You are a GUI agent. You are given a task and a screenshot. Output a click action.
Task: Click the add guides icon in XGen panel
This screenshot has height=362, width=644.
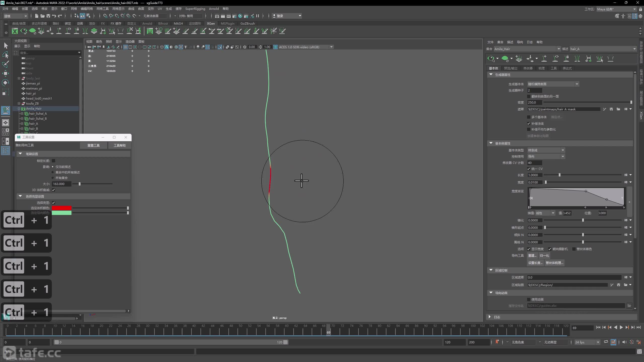coord(518,59)
